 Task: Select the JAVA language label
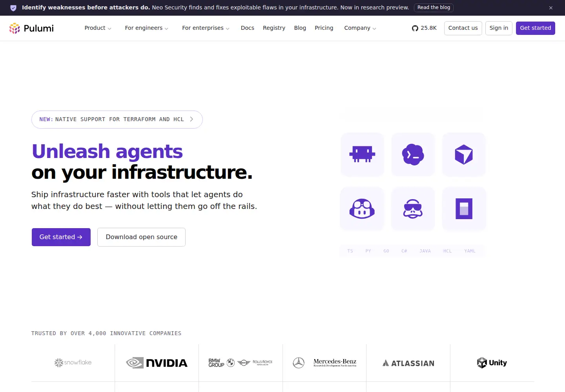tap(425, 251)
